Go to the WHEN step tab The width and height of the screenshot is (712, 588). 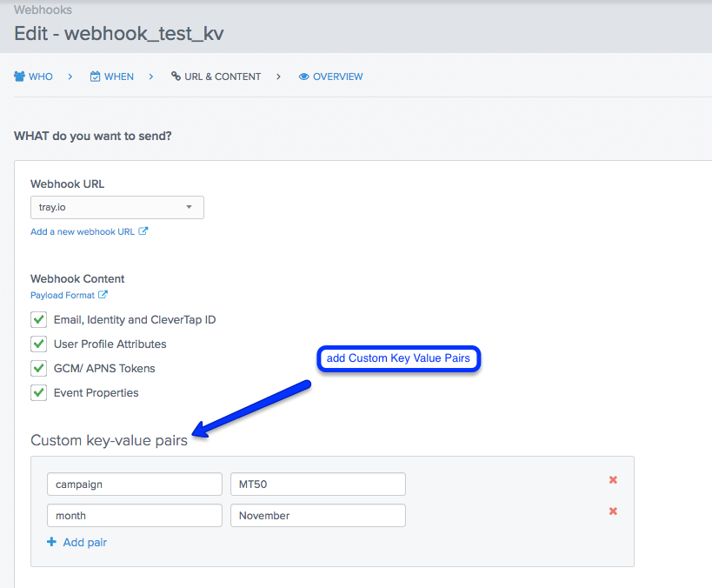(x=119, y=77)
